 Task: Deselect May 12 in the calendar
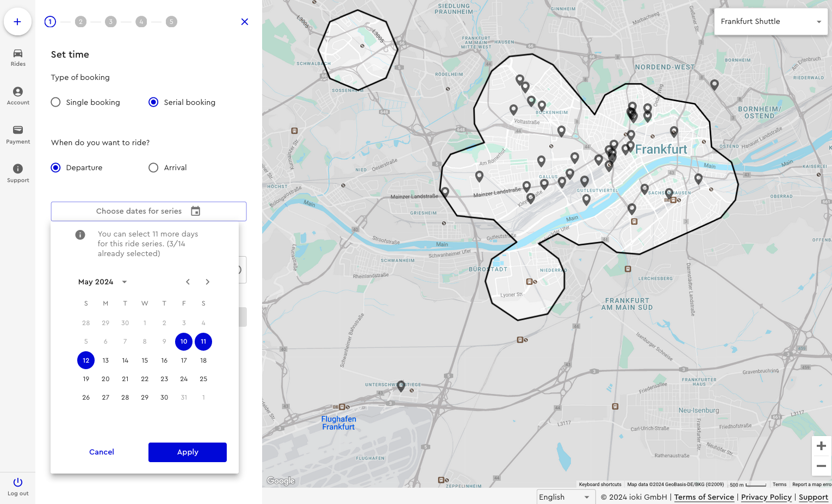pyautogui.click(x=86, y=360)
